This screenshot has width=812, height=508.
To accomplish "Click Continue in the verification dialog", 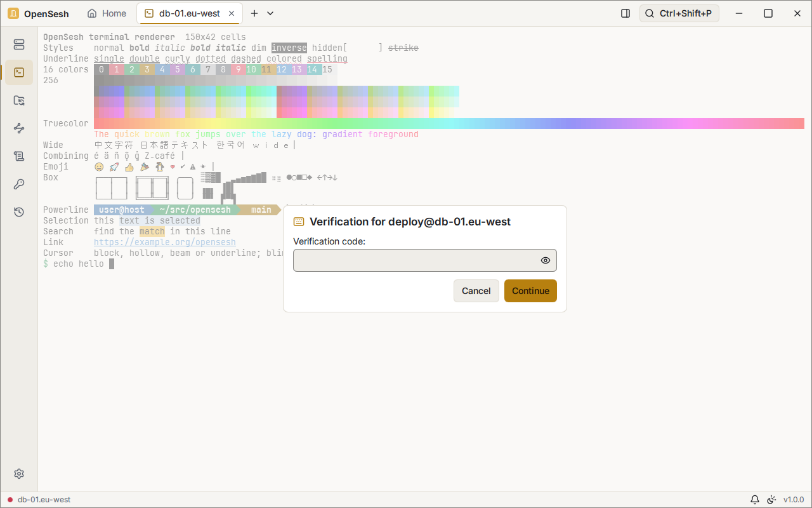I will tap(530, 291).
